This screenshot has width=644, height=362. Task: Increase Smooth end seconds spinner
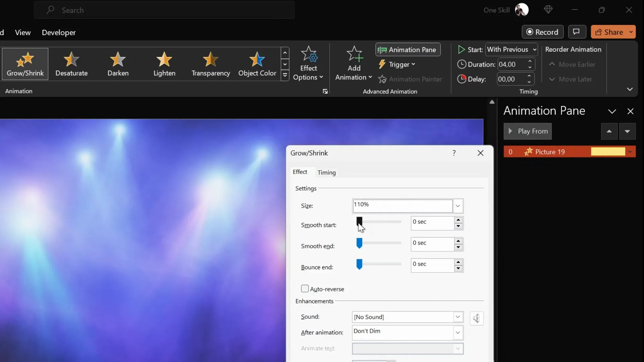(x=459, y=241)
